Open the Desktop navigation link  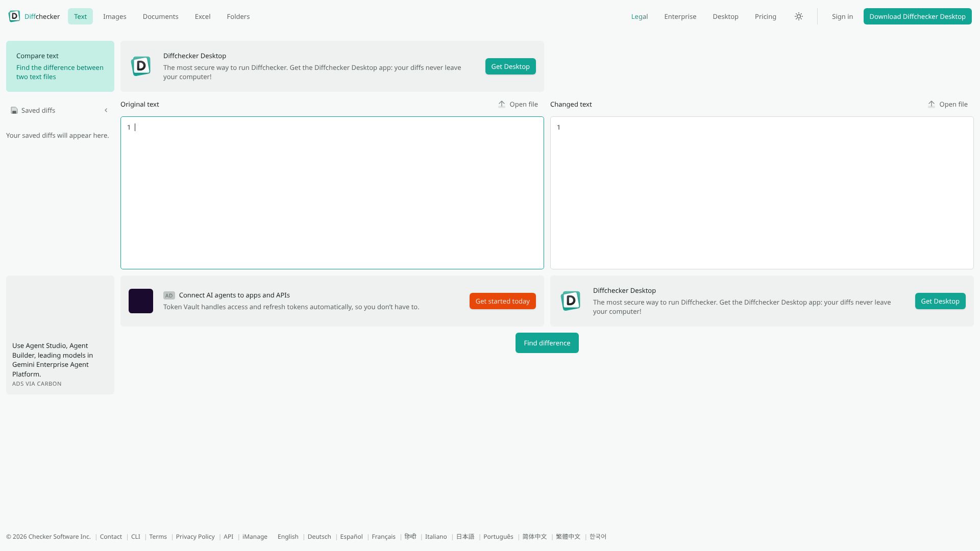pyautogui.click(x=726, y=16)
